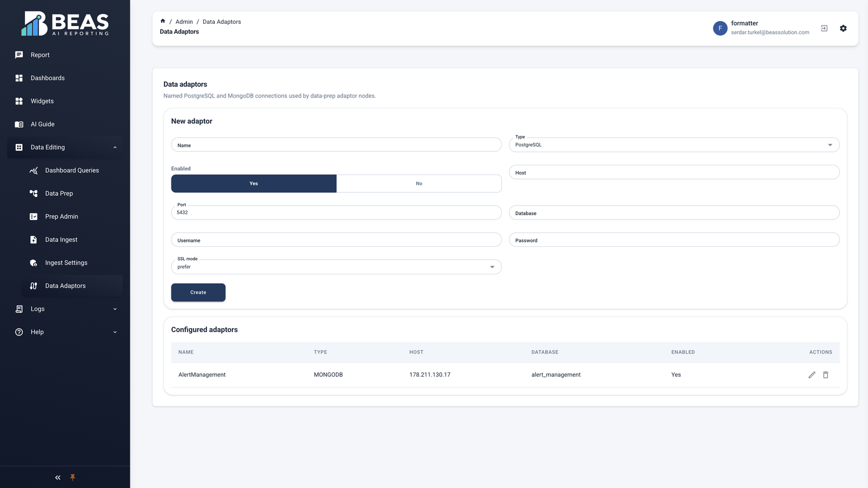Select Data Adaptors in the sidebar
The image size is (868, 488).
tap(72, 286)
